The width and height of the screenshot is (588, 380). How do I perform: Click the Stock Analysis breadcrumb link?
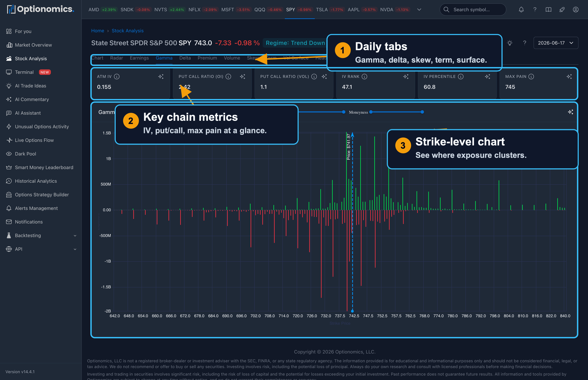[128, 31]
